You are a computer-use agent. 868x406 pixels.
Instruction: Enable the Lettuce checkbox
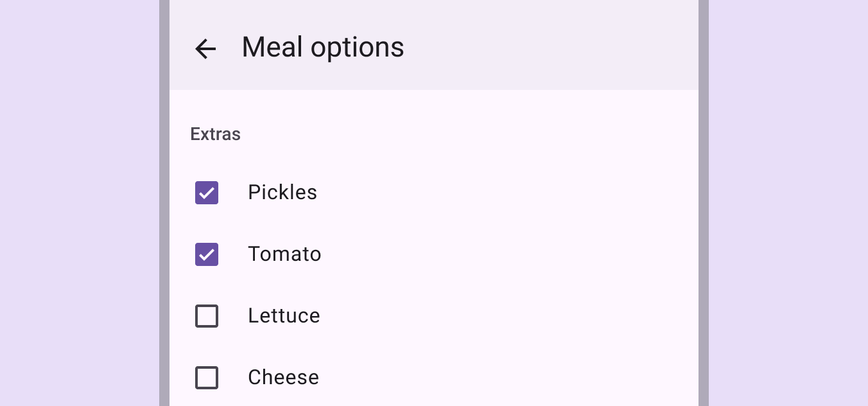coord(207,316)
